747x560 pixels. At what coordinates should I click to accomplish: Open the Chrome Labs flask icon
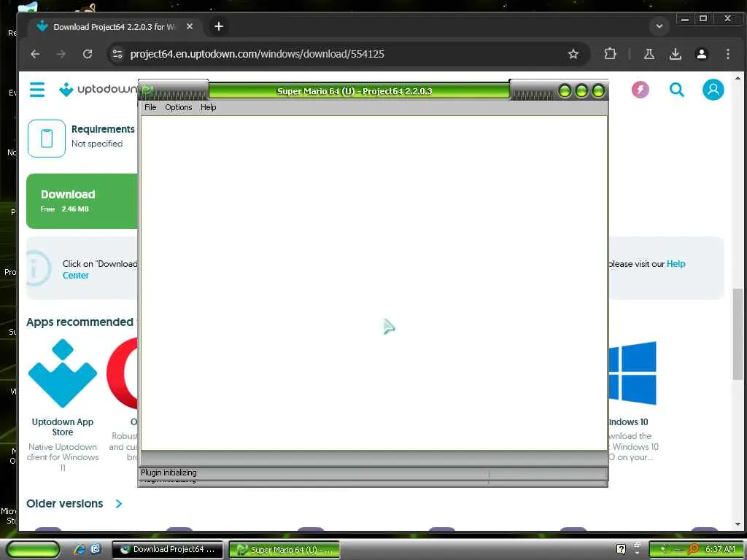click(x=649, y=54)
